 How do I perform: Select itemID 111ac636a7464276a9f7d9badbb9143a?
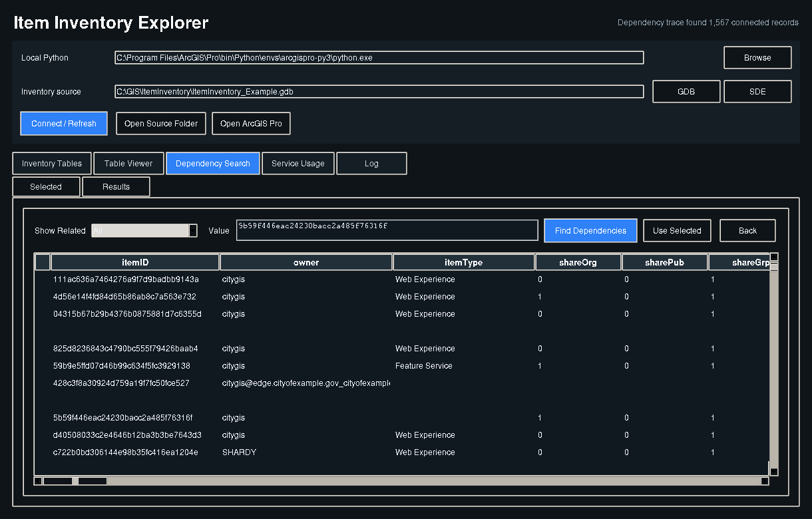tap(126, 279)
